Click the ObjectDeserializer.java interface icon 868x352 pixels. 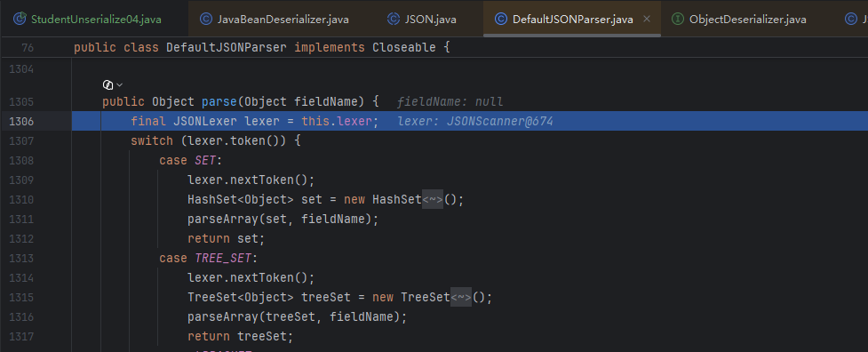pyautogui.click(x=677, y=20)
